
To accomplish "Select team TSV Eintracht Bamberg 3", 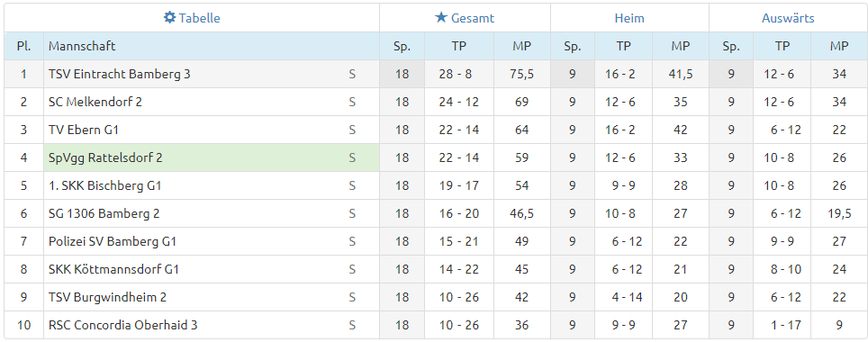I will pyautogui.click(x=120, y=74).
